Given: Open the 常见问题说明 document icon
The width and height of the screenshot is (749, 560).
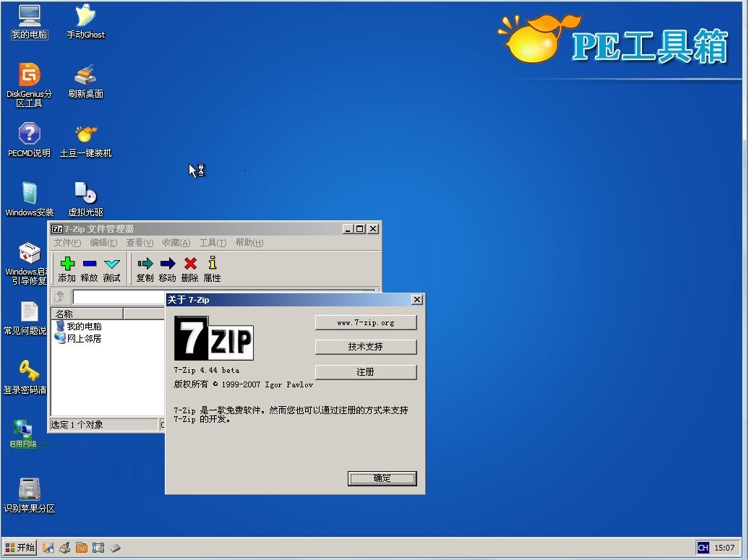Looking at the screenshot, I should coord(25,318).
